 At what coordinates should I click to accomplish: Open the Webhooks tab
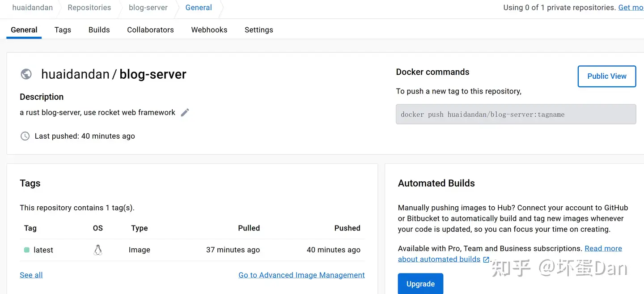[209, 30]
